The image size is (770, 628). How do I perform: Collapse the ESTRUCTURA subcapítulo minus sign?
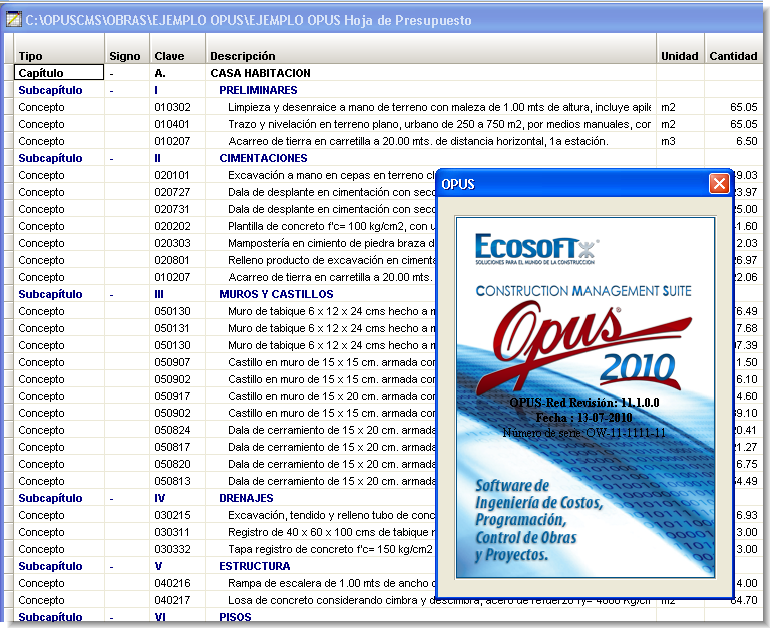coord(111,567)
